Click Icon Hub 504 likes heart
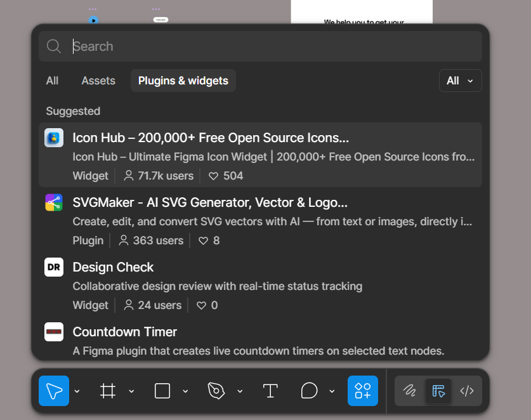531x420 pixels. point(213,176)
